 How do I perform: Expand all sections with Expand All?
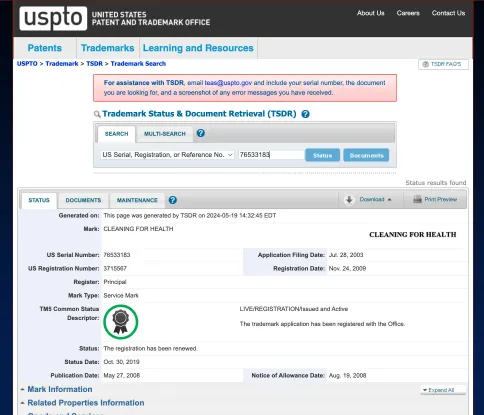pyautogui.click(x=443, y=390)
